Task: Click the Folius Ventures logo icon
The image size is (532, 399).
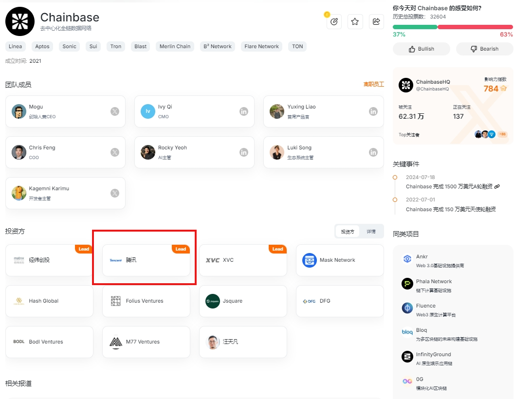Action: point(116,301)
